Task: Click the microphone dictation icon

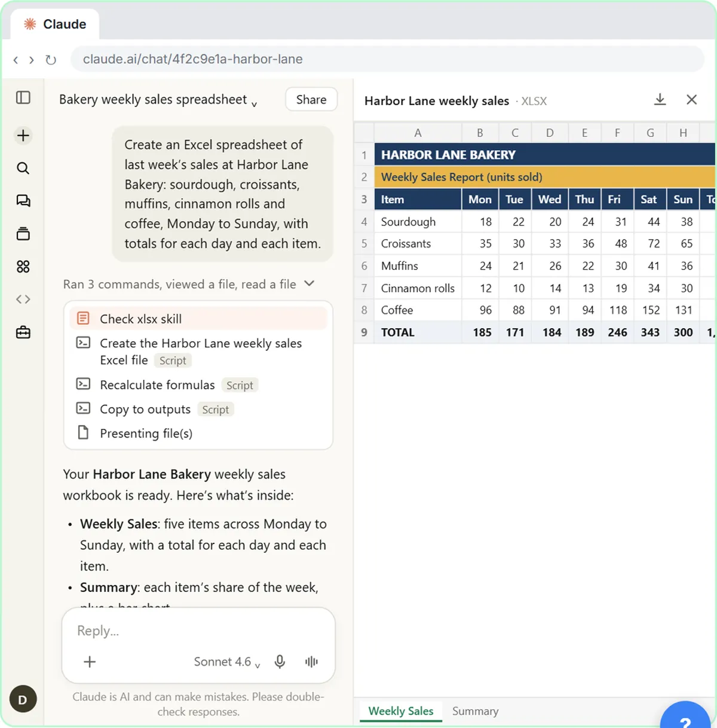Action: pyautogui.click(x=280, y=662)
